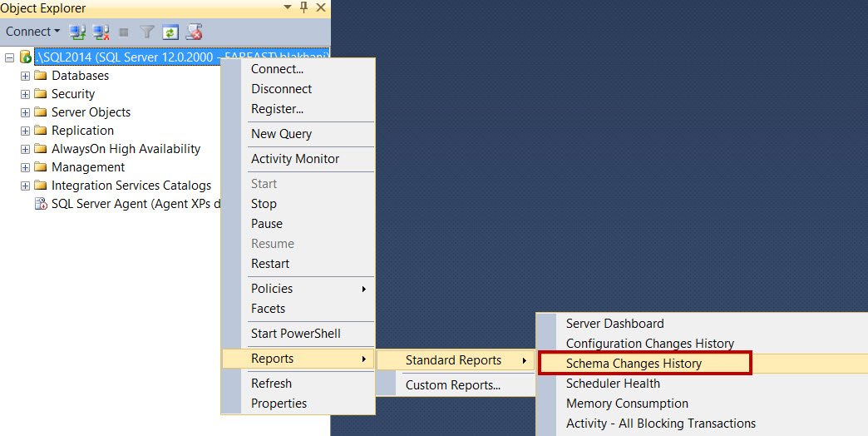Choose Facets in context menu
This screenshot has width=868, height=436.
click(x=298, y=309)
